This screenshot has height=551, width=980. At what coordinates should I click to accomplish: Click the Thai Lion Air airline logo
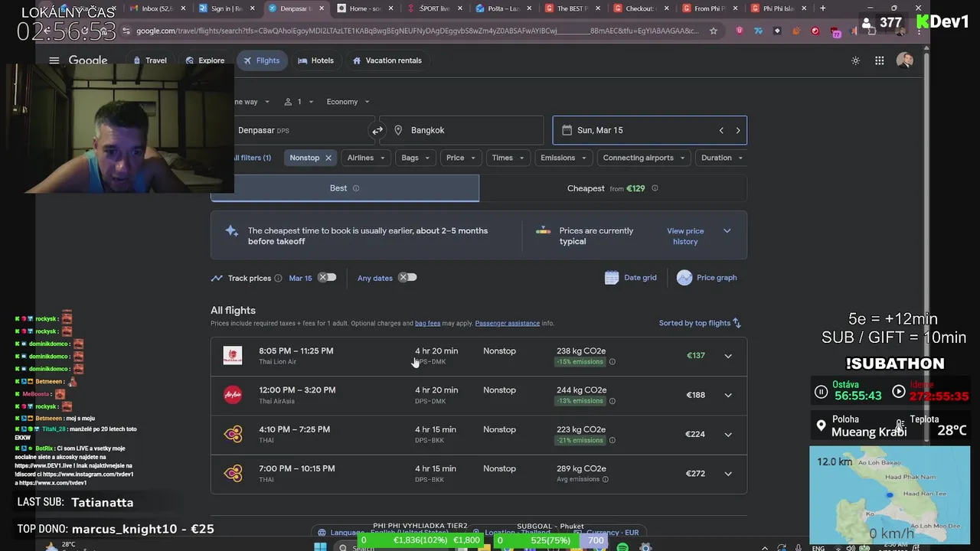(233, 355)
